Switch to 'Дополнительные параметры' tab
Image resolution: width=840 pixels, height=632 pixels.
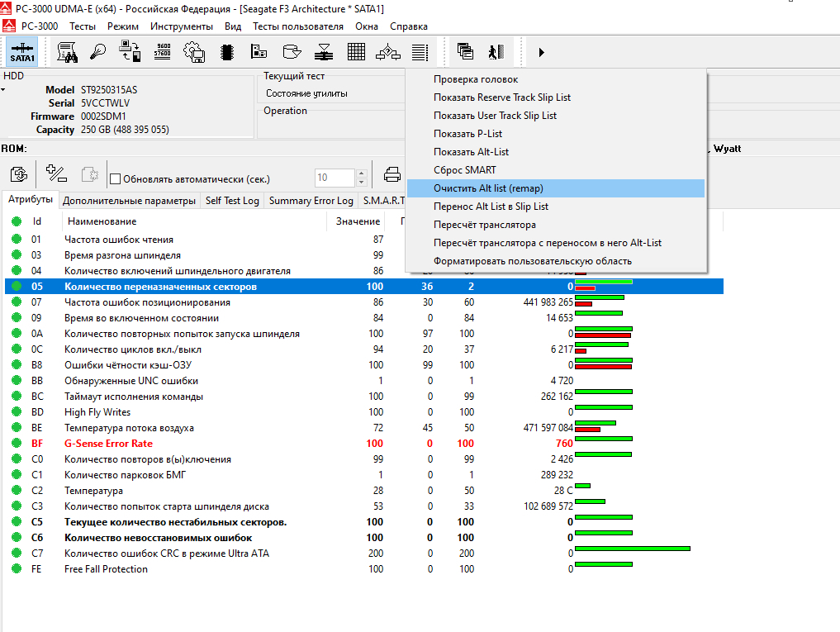coord(129,201)
